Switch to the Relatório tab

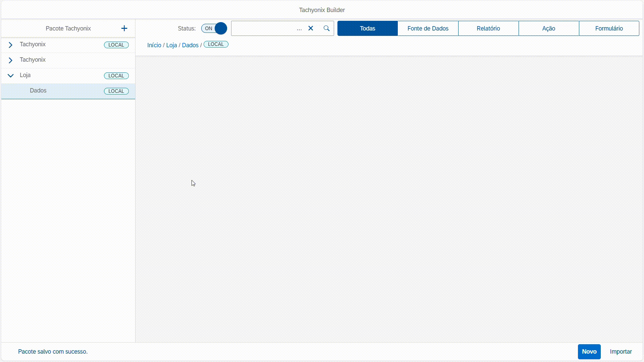coord(488,28)
